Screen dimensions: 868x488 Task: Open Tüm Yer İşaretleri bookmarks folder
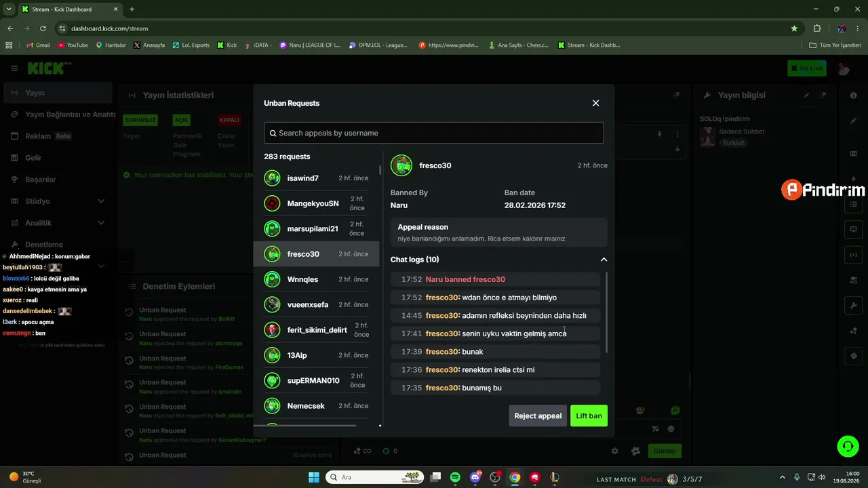pos(835,45)
